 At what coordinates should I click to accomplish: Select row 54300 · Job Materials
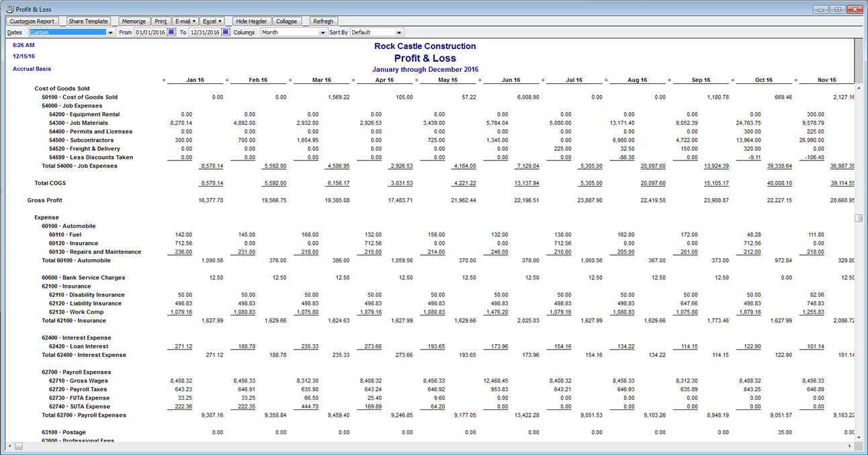[79, 123]
